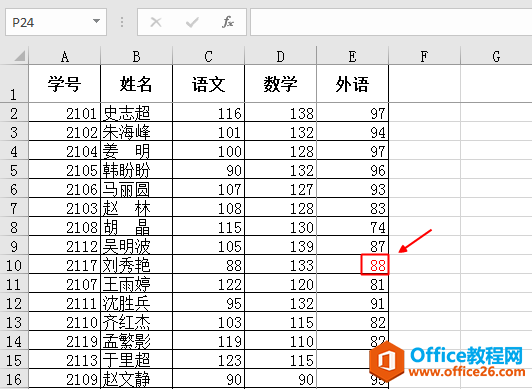Click the name cell 齐红杰
532x389 pixels.
click(x=136, y=321)
